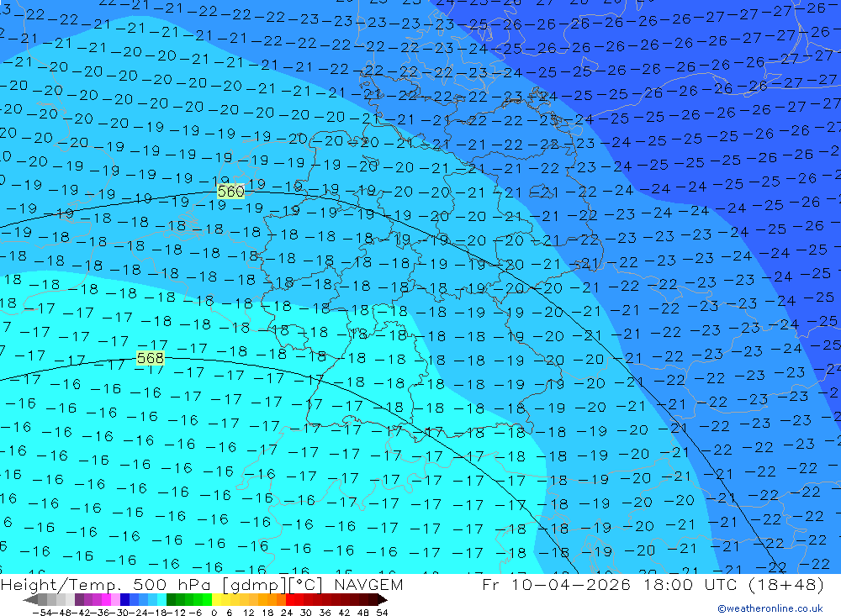Pick the dark green swatch above -12 on the legend
The image size is (841, 616).
pos(171,600)
